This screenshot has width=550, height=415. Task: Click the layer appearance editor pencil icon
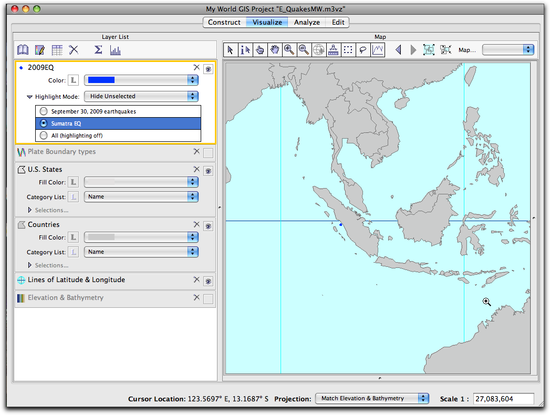click(40, 50)
